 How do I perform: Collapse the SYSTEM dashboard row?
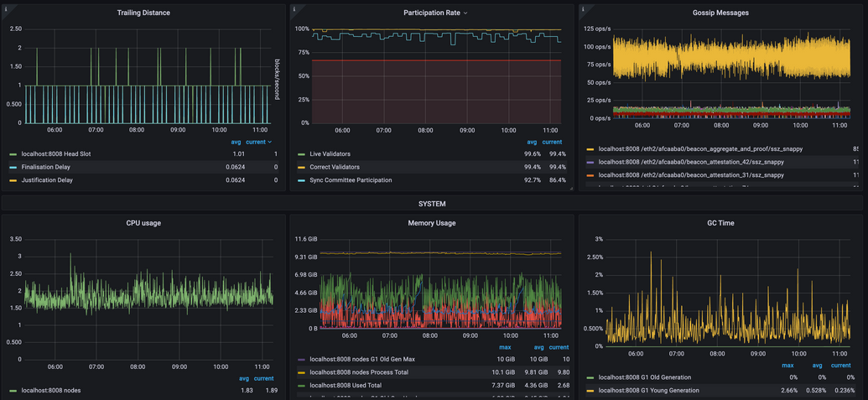coord(432,204)
